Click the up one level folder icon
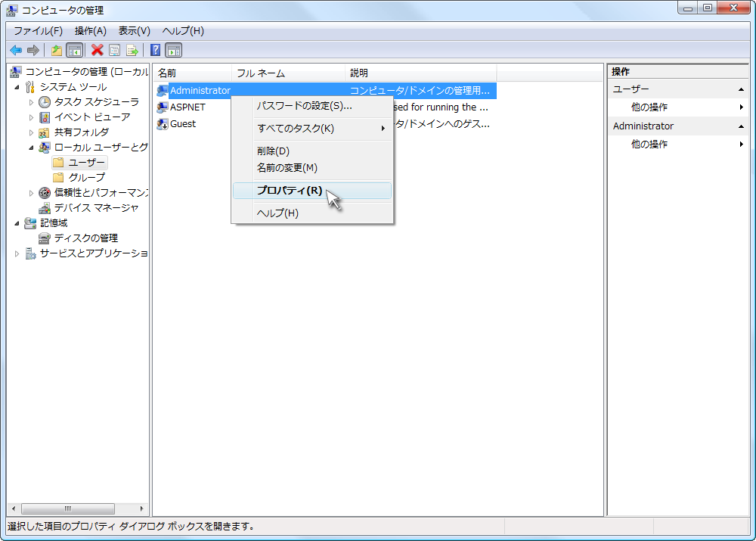The height and width of the screenshot is (541, 756). (x=57, y=50)
